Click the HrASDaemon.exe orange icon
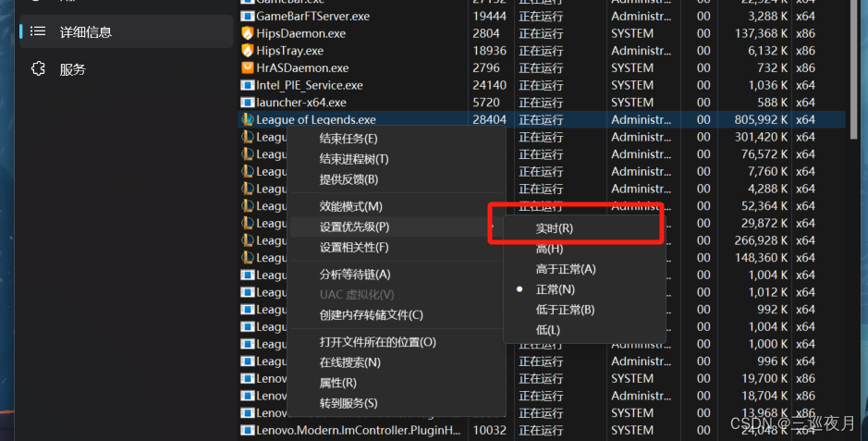The image size is (868, 441). click(248, 68)
